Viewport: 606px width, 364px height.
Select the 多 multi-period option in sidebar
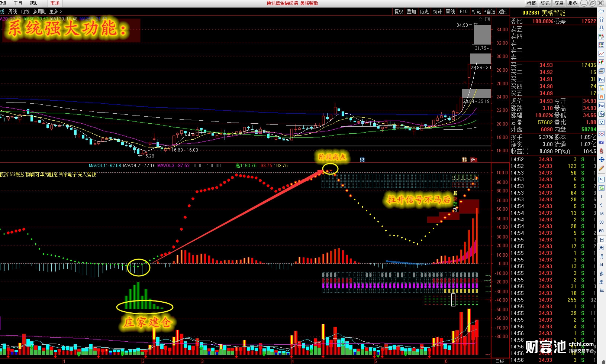pos(601,274)
